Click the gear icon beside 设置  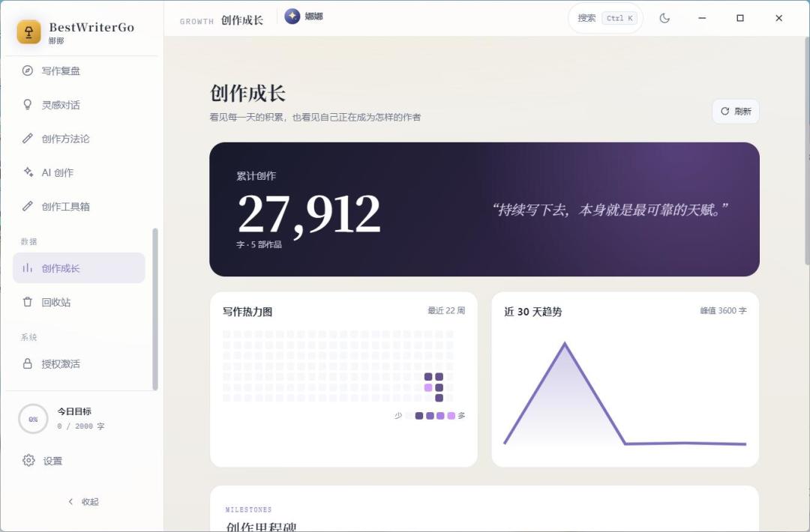[28, 460]
